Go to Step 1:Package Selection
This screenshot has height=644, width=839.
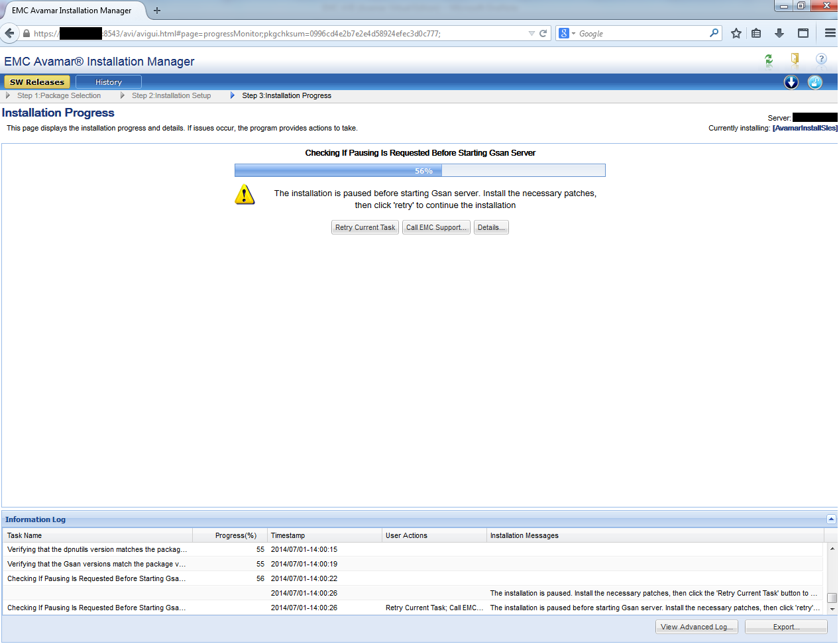click(59, 95)
